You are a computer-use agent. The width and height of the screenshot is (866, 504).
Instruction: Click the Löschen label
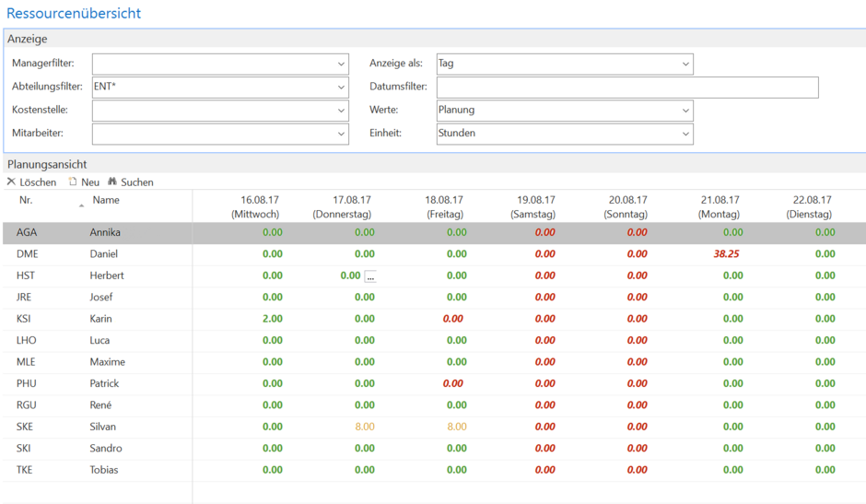pos(38,182)
